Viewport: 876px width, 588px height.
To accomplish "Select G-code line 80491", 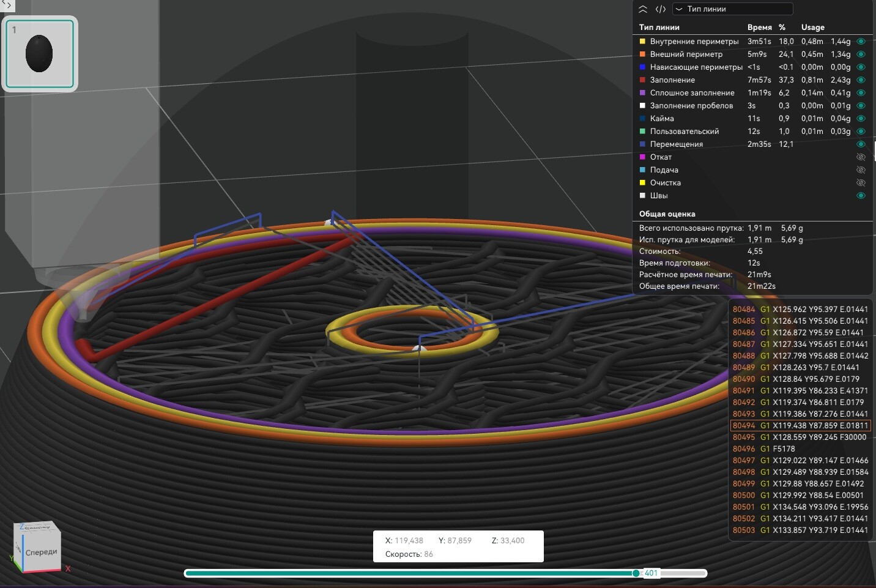I will coord(800,391).
